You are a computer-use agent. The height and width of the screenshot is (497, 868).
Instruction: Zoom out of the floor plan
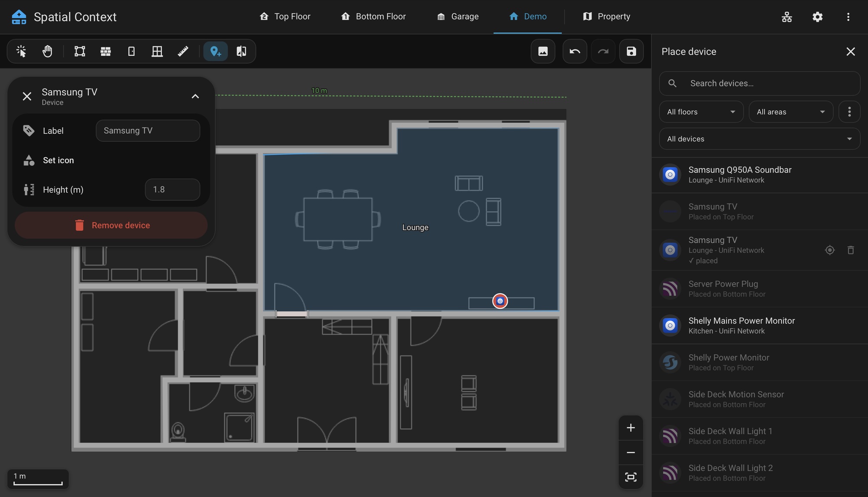point(631,452)
